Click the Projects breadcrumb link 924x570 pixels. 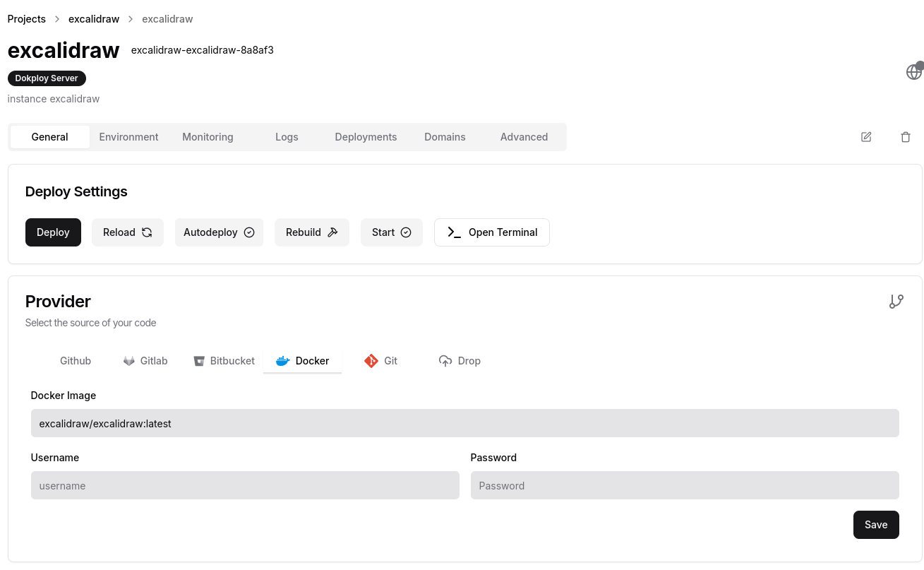click(27, 19)
